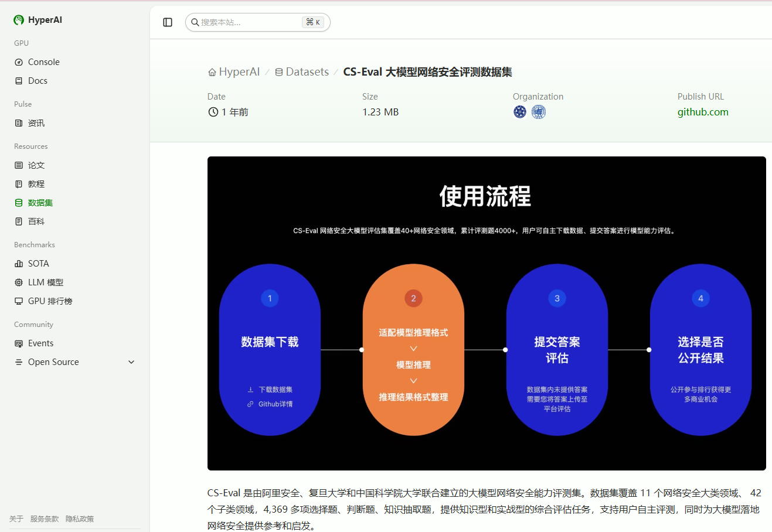Click the 1.23 MB size value

380,112
